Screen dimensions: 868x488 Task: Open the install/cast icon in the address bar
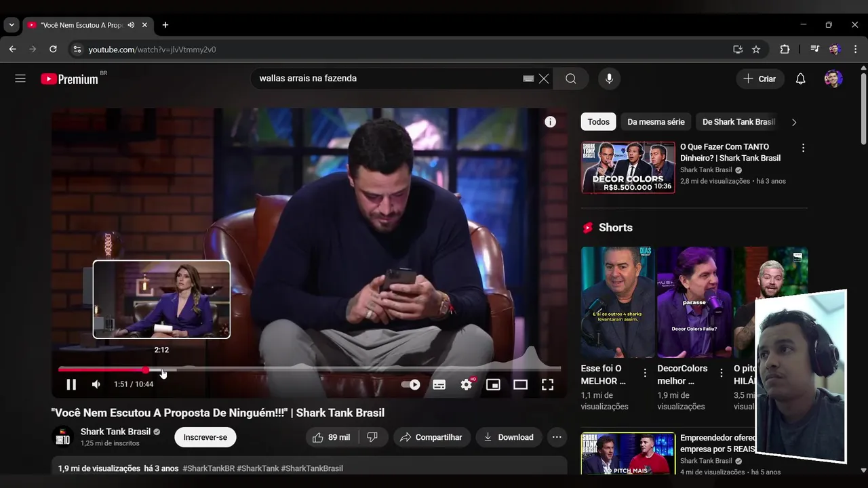click(738, 49)
